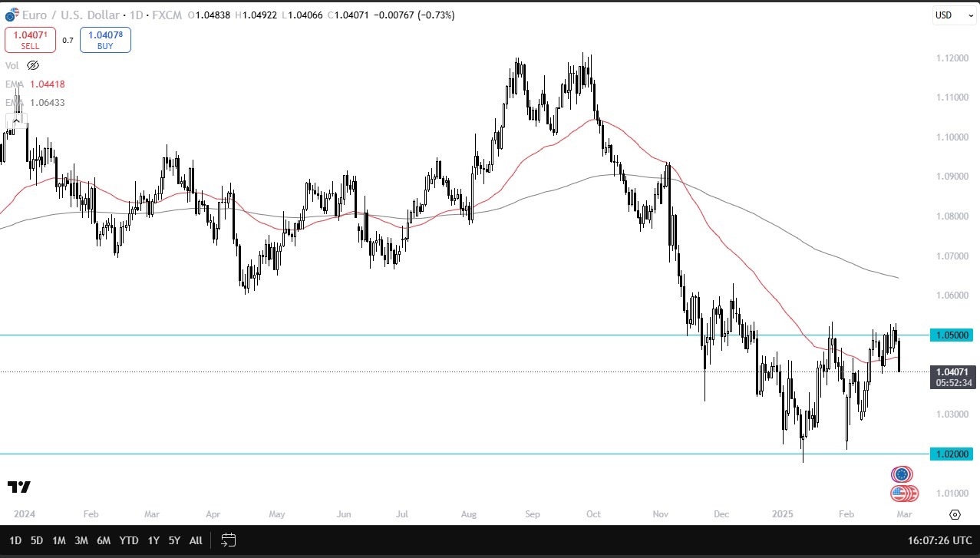Image resolution: width=980 pixels, height=558 pixels.
Task: Open the Euro economic events marker
Action: tap(902, 475)
